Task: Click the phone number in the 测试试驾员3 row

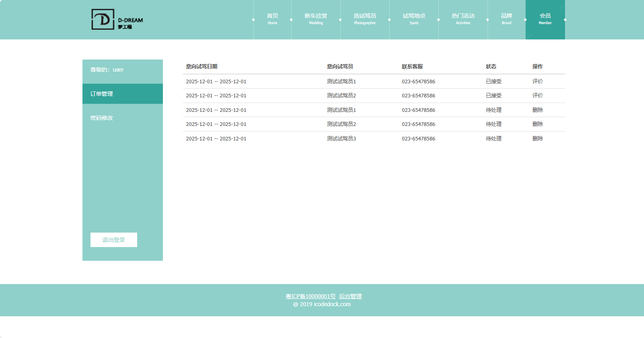Action: [x=418, y=138]
